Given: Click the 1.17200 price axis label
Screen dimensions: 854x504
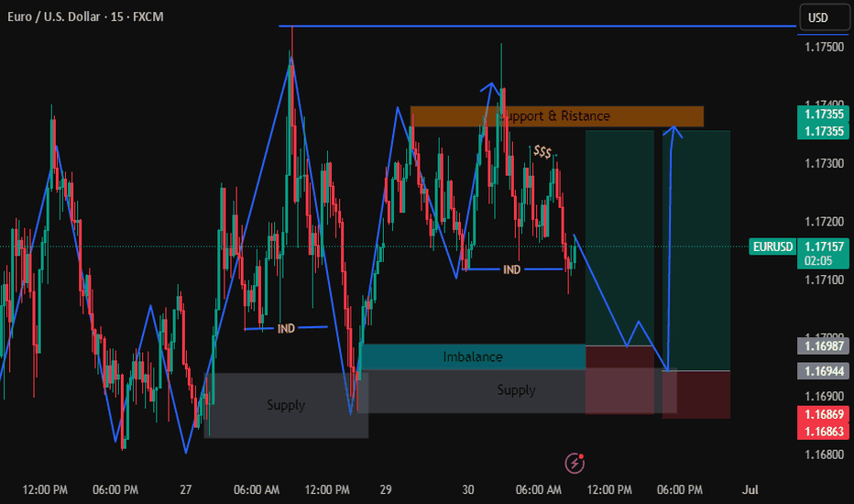Looking at the screenshot, I should pos(824,221).
